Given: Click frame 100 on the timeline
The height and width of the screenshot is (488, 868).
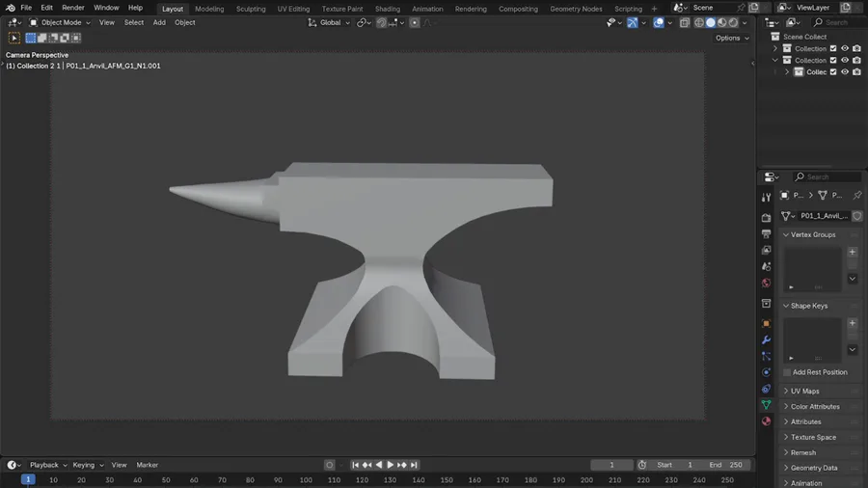Looking at the screenshot, I should click(306, 479).
